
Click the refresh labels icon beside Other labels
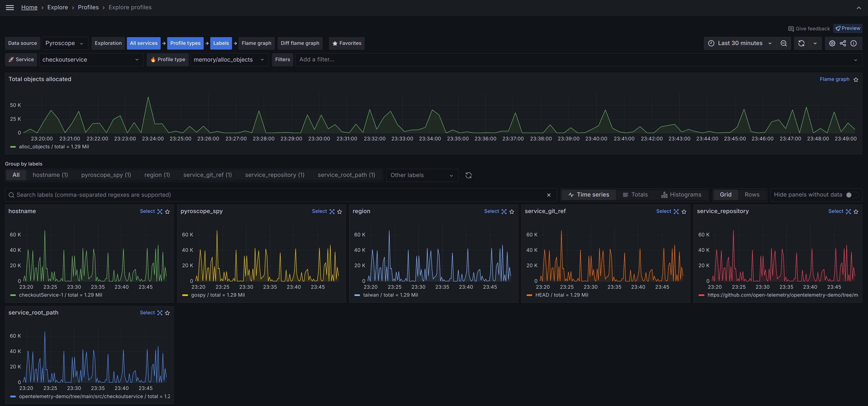468,175
